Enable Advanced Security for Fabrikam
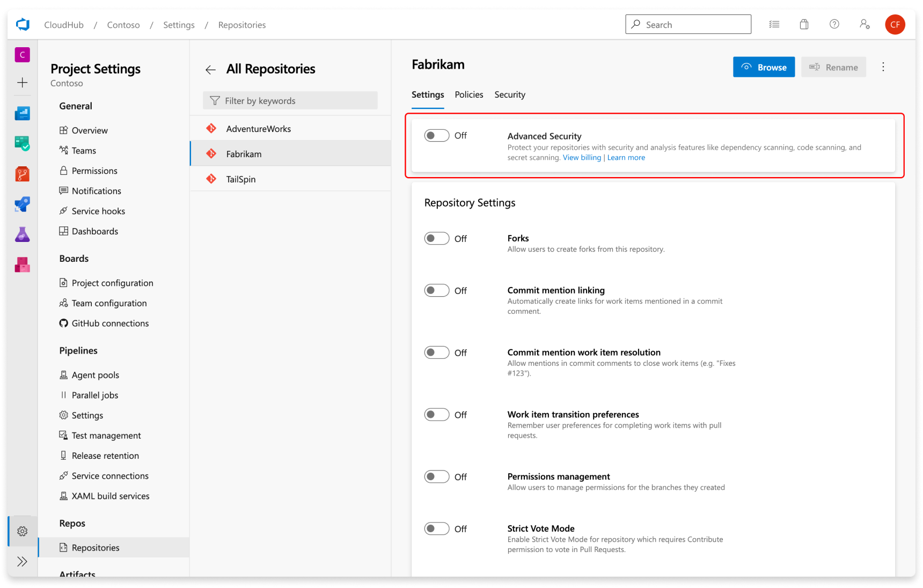 tap(436, 135)
